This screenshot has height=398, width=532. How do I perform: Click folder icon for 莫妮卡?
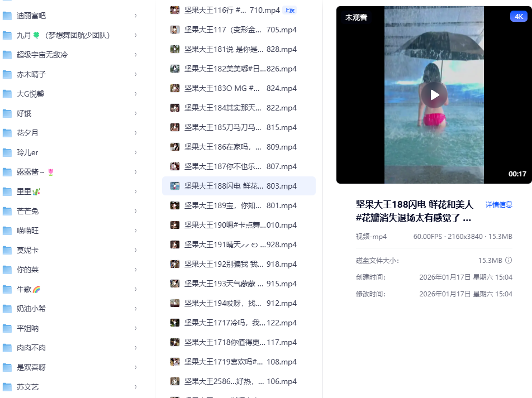[7, 250]
